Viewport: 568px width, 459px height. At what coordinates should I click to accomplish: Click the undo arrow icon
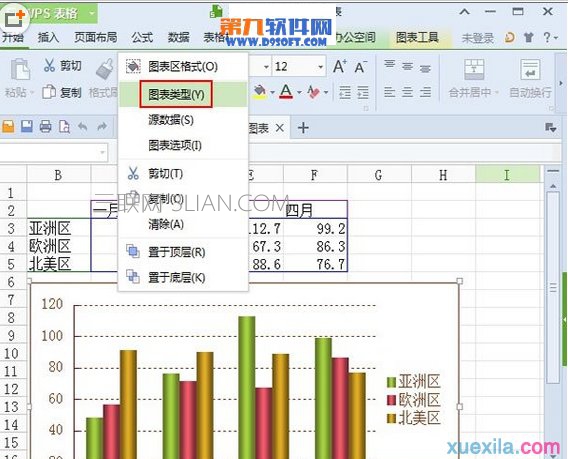(83, 127)
